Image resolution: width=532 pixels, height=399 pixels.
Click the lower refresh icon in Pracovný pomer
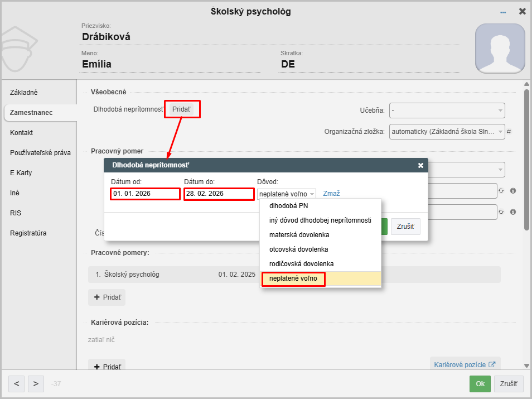click(x=501, y=212)
